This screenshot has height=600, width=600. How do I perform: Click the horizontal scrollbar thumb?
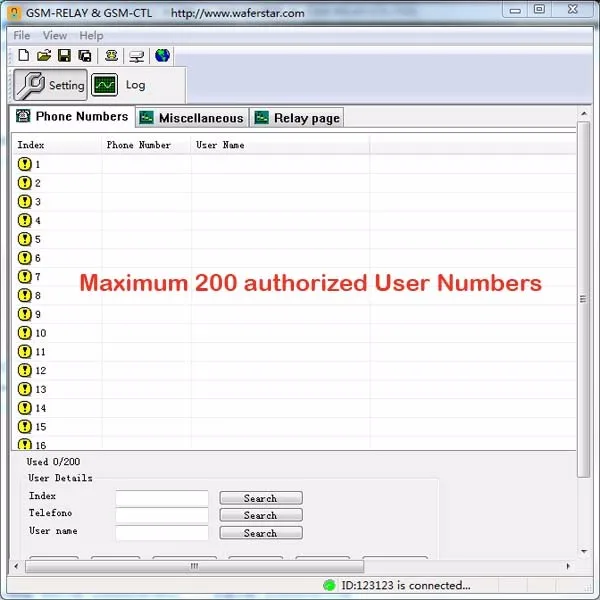pyautogui.click(x=194, y=566)
